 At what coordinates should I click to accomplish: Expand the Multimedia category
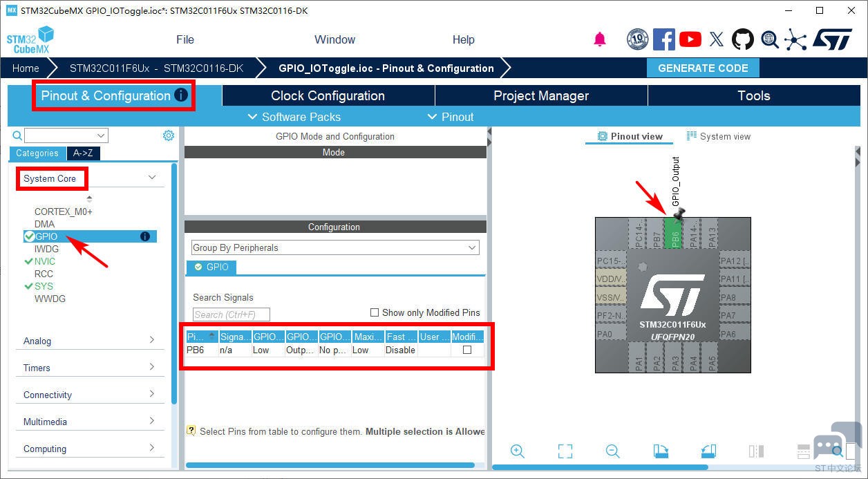152,421
